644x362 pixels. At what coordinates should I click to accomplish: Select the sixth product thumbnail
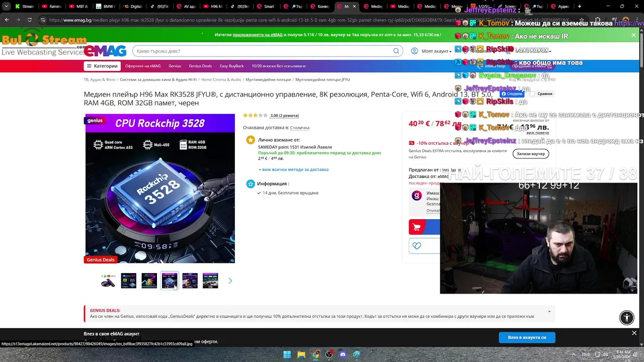click(210, 281)
